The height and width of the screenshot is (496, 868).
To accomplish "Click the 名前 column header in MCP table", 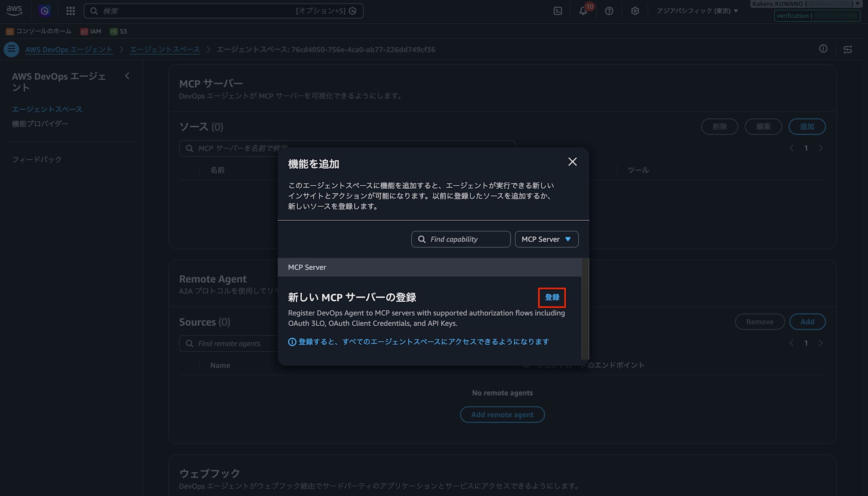I will [217, 170].
